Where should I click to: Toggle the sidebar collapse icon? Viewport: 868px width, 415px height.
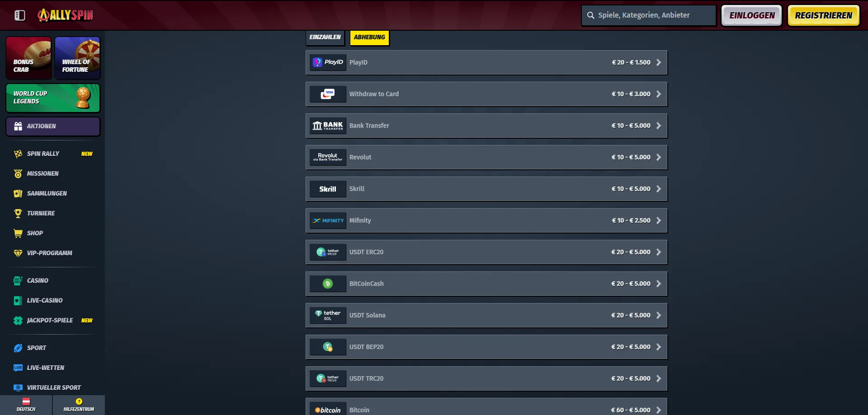20,15
